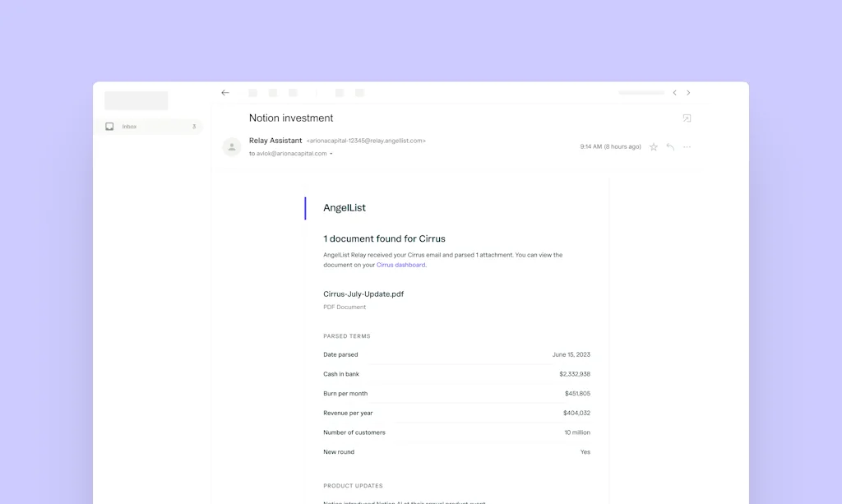Select the first toolbar icon above the email
The width and height of the screenshot is (842, 504).
click(252, 93)
